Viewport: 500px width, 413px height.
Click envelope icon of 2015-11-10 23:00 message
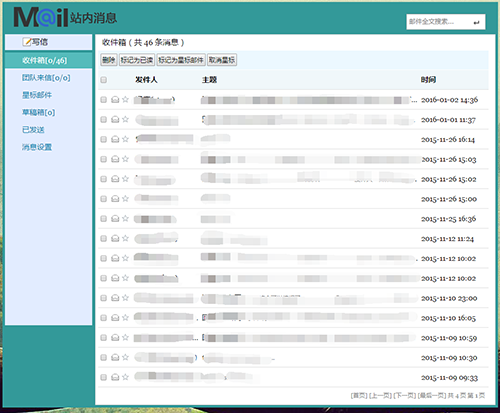[115, 298]
